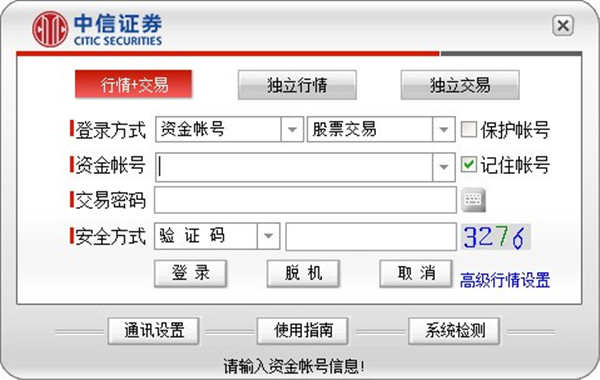Open the on-screen soft keyboard icon
This screenshot has width=600, height=380.
[x=473, y=200]
